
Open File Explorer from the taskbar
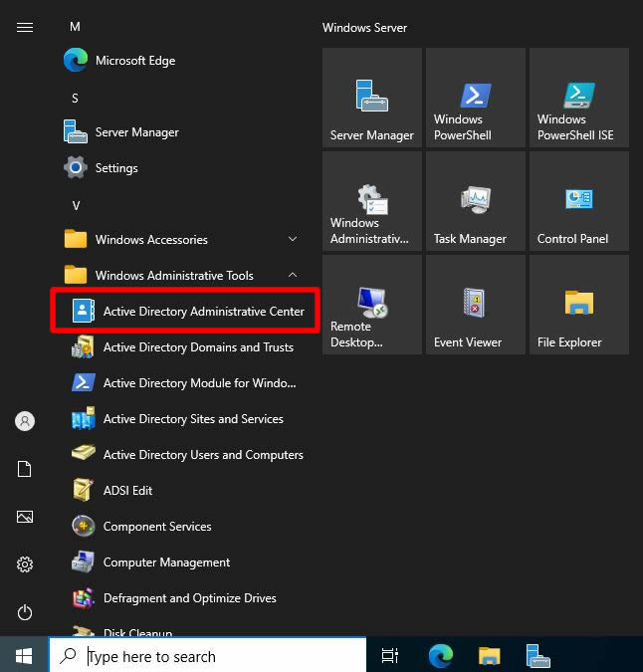489,656
